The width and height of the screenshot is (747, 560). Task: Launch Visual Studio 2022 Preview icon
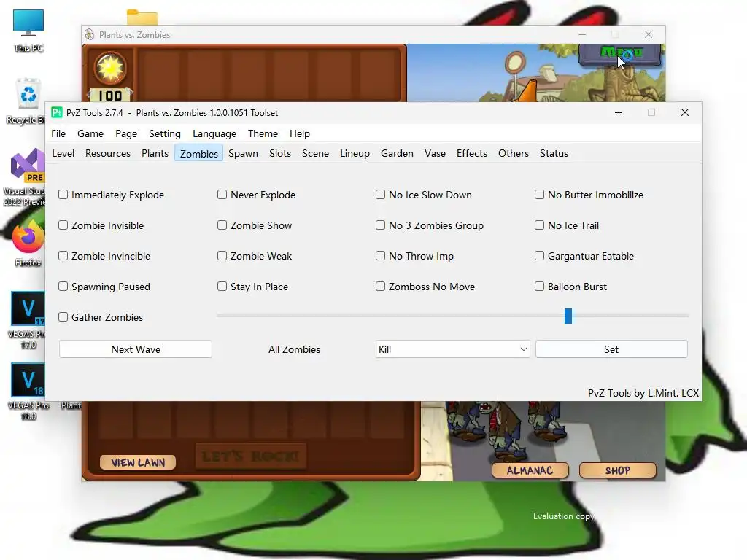pos(27,176)
